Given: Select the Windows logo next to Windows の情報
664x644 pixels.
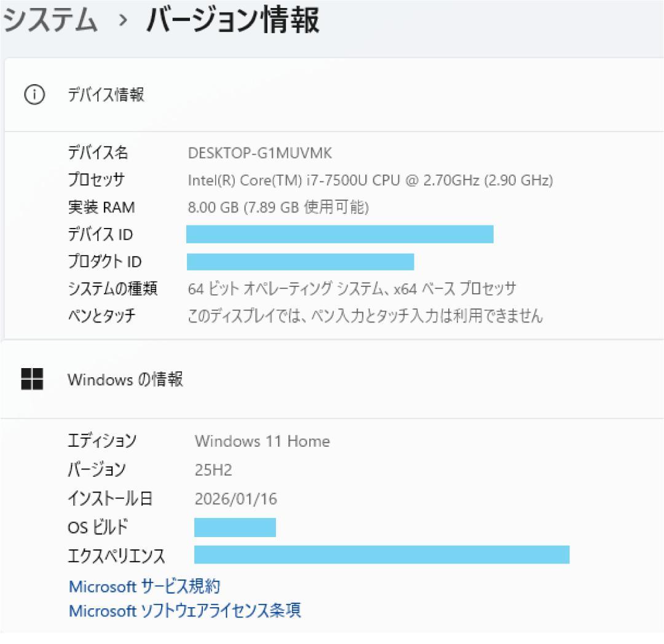Looking at the screenshot, I should (32, 380).
